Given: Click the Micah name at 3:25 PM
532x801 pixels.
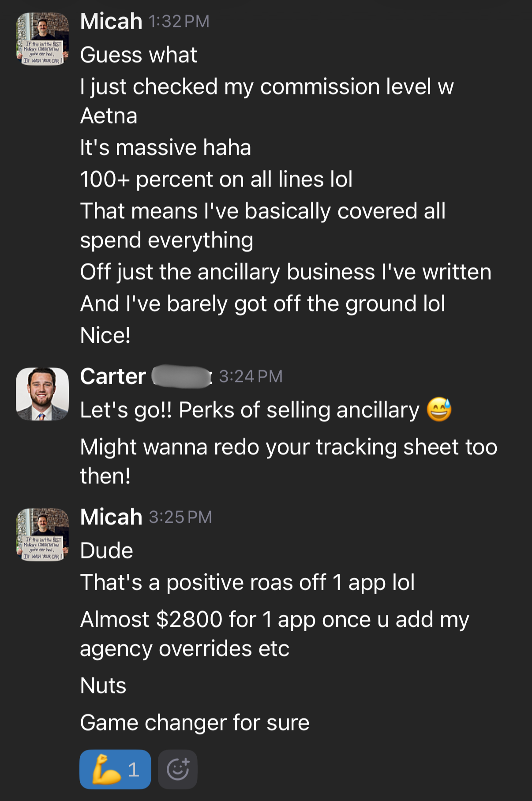Looking at the screenshot, I should click(x=111, y=517).
